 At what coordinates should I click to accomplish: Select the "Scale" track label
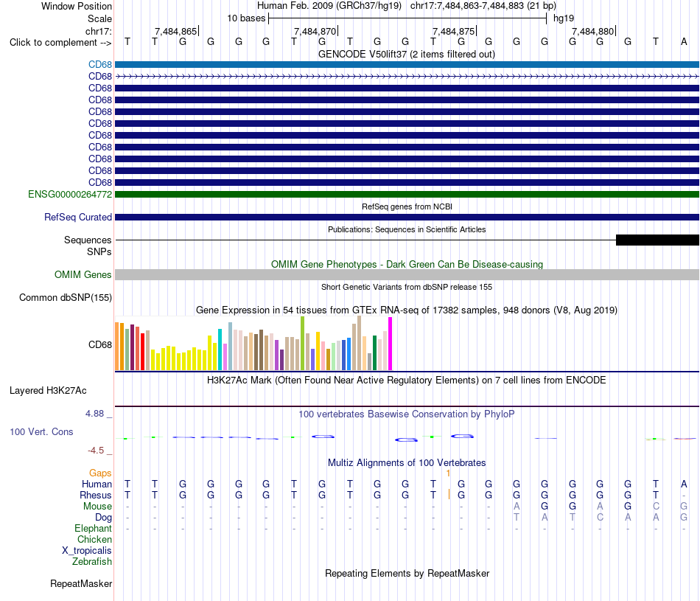pyautogui.click(x=99, y=18)
